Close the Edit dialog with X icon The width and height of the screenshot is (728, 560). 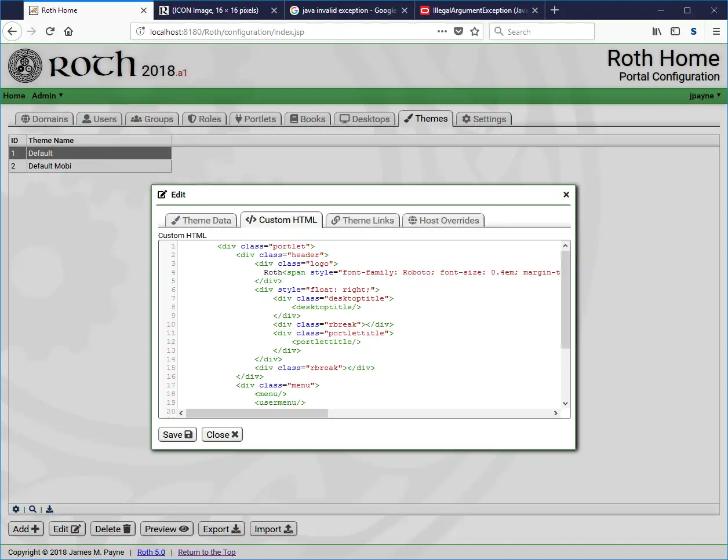pyautogui.click(x=566, y=195)
